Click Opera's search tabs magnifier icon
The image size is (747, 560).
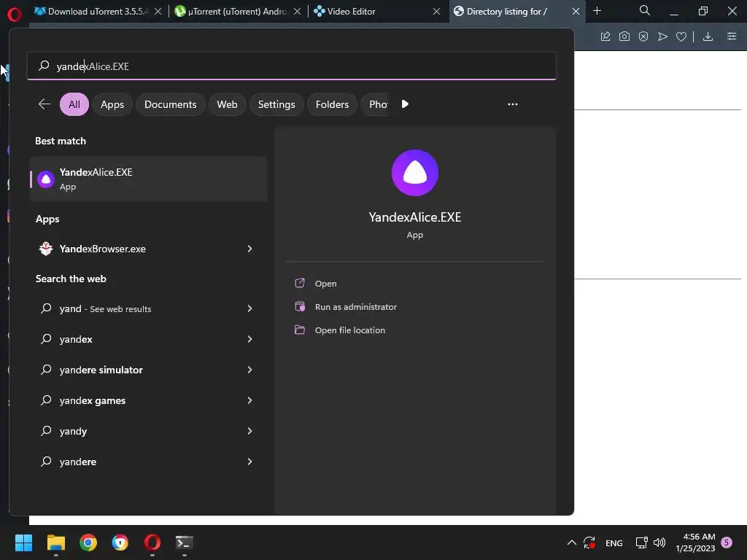(x=645, y=10)
